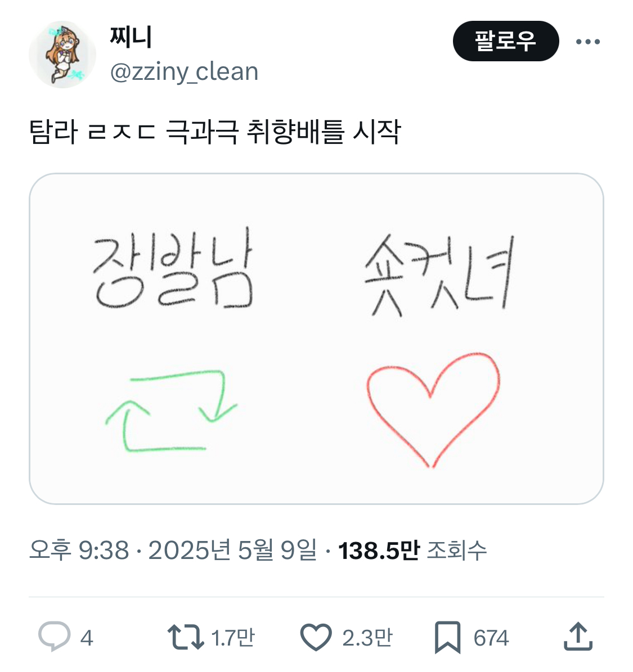Click the reply speech bubble icon

point(54,637)
